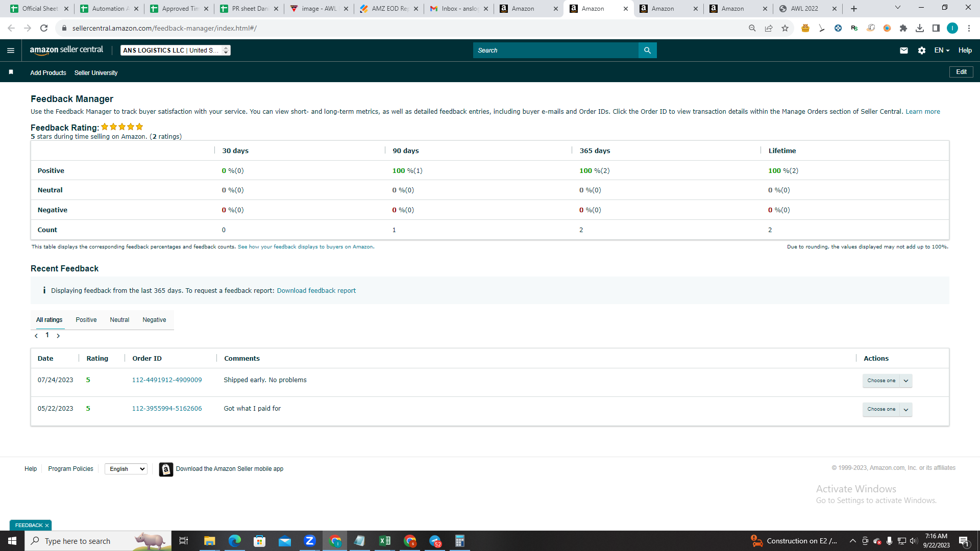Open Choose one for 07/24/2023 feedback
This screenshot has width=980, height=551.
[887, 381]
